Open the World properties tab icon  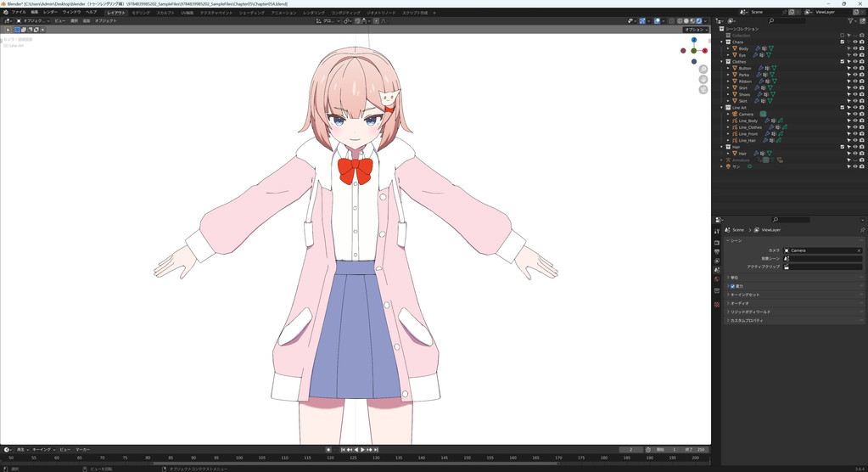click(717, 278)
